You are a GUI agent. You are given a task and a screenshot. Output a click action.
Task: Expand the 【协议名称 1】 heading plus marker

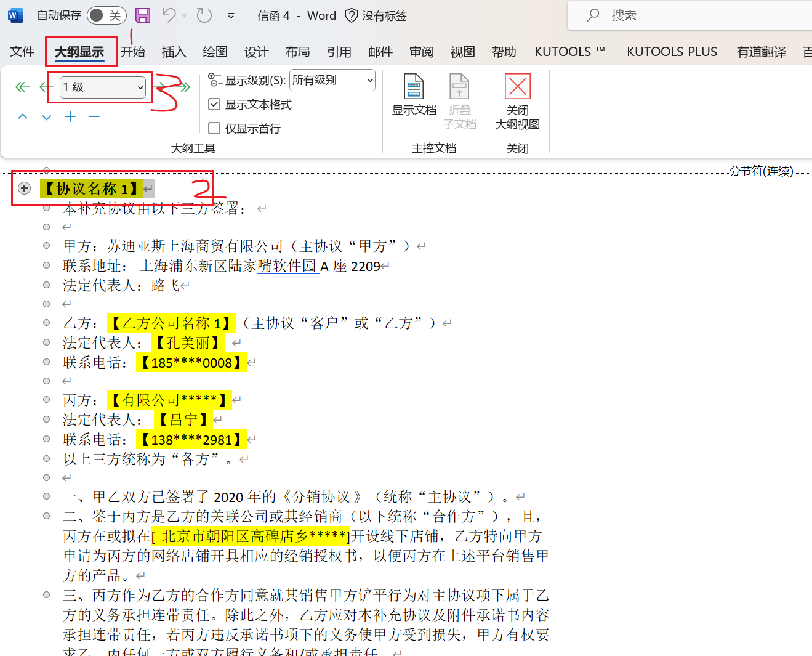(x=25, y=188)
